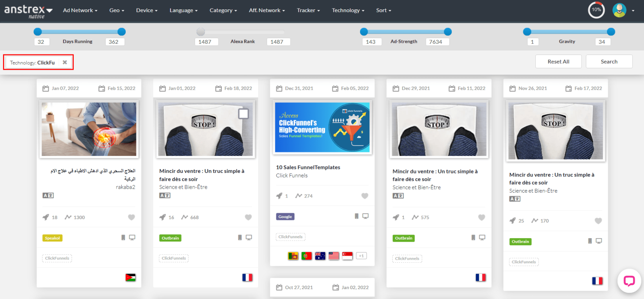This screenshot has width=644, height=299.
Task: Click the Gravity slider right handle
Action: [x=611, y=32]
